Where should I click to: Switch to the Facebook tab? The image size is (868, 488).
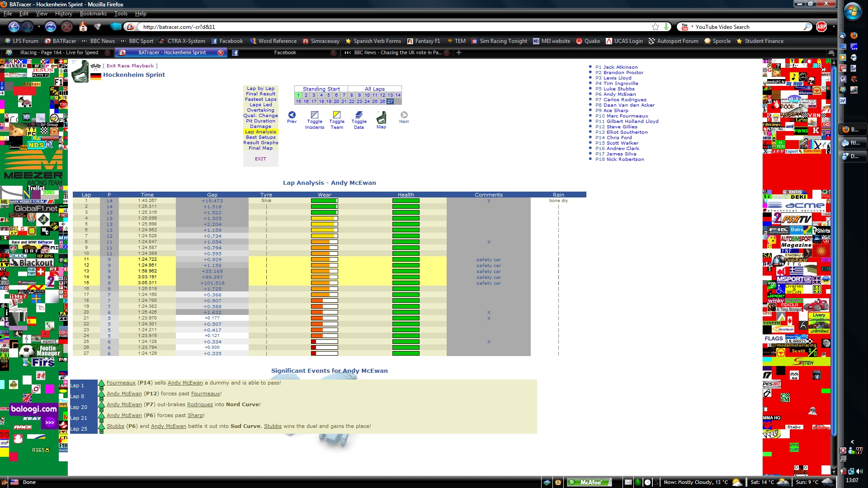285,53
